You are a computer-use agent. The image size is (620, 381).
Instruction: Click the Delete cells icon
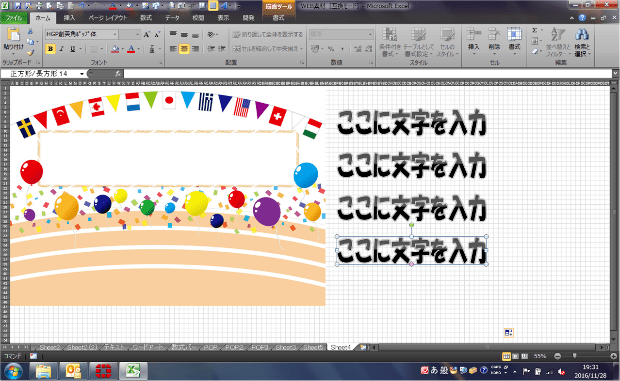(x=493, y=41)
